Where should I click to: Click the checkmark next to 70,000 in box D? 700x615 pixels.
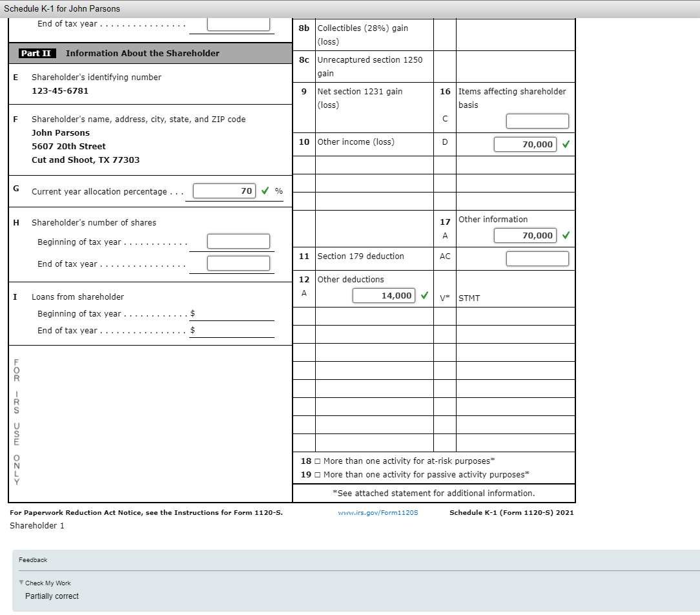point(566,145)
